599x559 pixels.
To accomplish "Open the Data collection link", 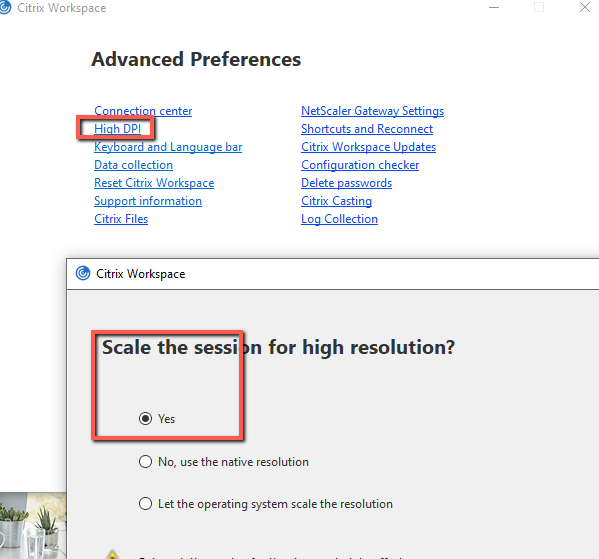I will coord(133,165).
